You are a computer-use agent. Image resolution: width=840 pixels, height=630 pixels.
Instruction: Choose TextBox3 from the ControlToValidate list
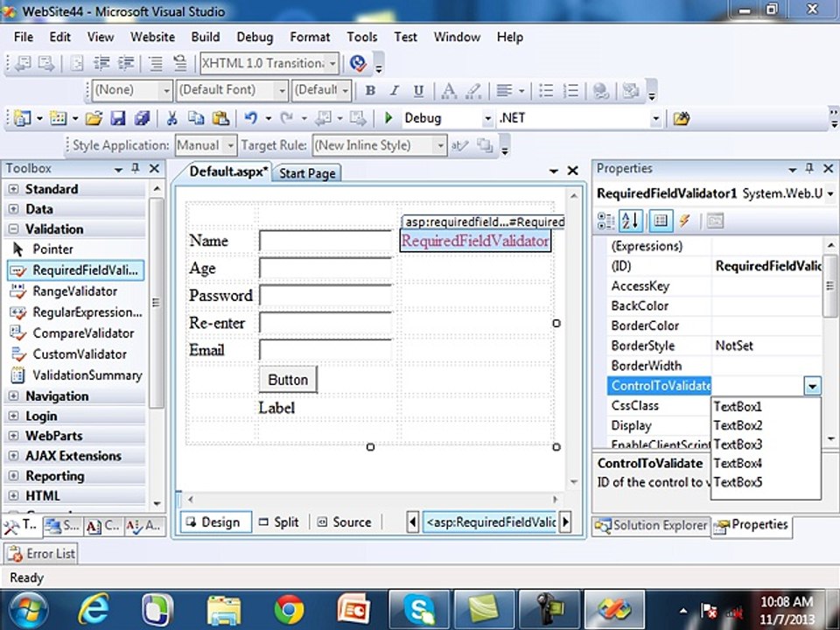pos(766,444)
